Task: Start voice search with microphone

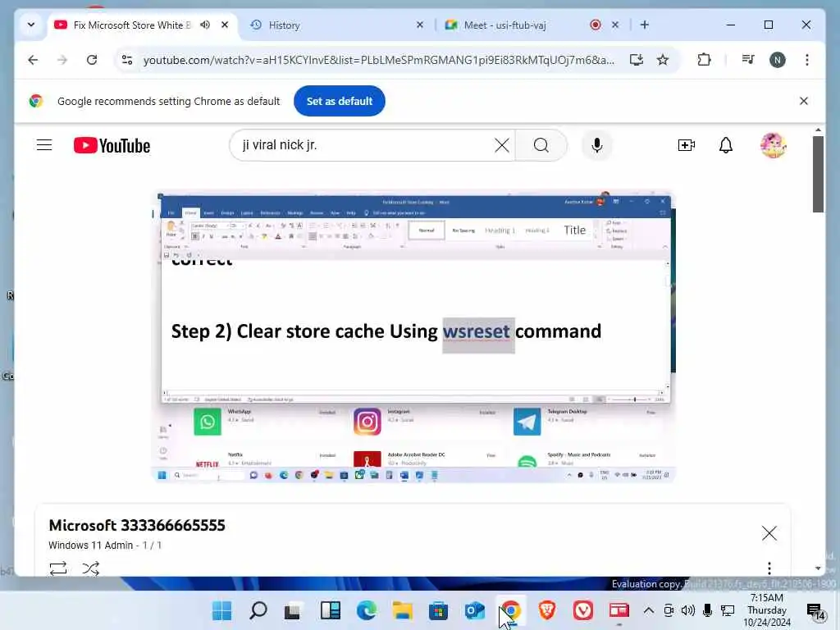Action: (597, 145)
